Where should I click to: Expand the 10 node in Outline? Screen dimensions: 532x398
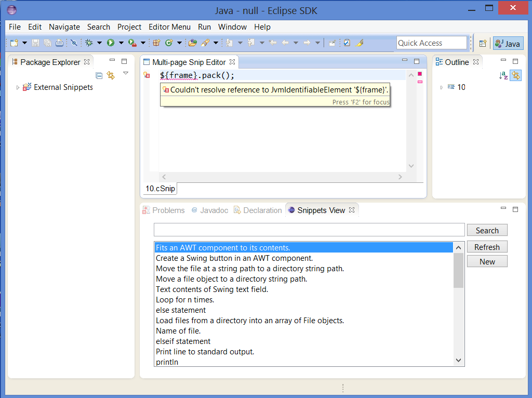tap(442, 87)
